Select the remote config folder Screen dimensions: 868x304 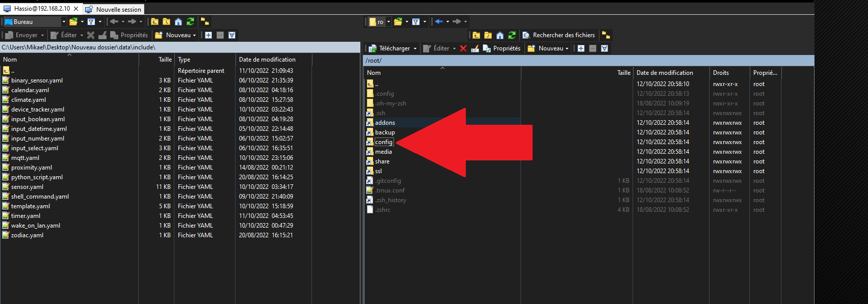tap(384, 142)
